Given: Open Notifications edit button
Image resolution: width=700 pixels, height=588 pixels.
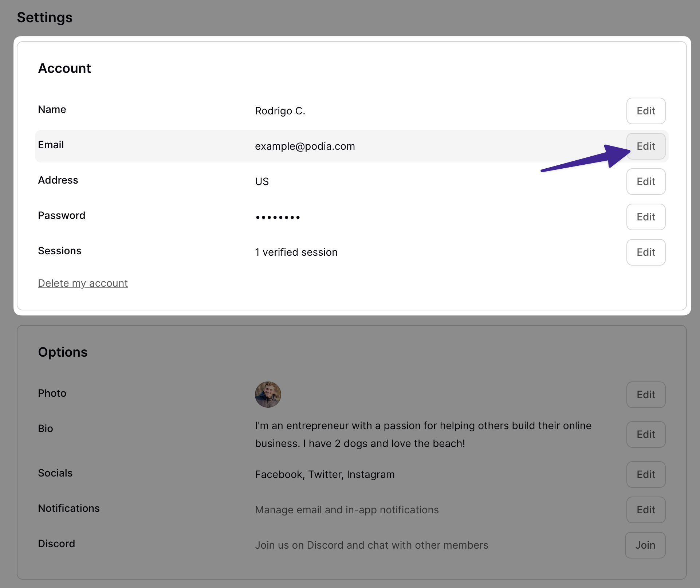Looking at the screenshot, I should (x=645, y=510).
